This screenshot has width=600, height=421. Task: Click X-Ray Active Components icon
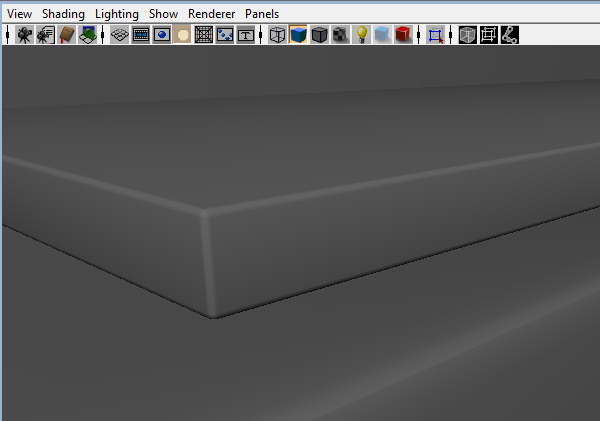(489, 35)
